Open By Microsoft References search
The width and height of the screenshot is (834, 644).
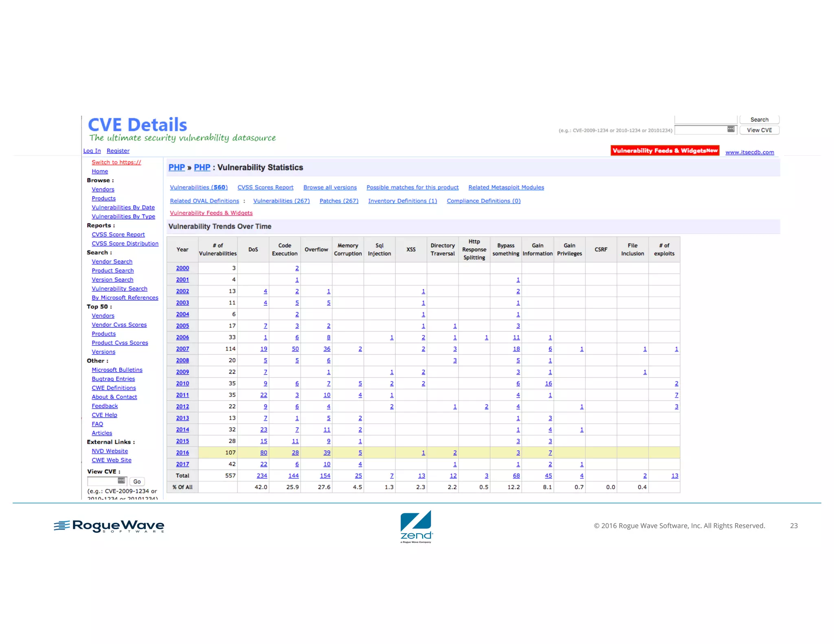point(125,298)
